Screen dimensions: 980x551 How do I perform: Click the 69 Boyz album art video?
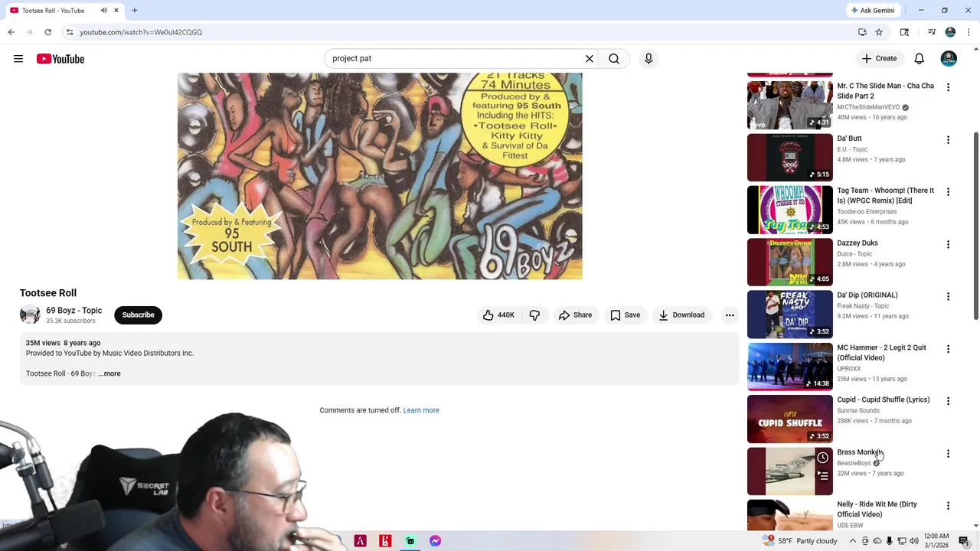pos(380,176)
